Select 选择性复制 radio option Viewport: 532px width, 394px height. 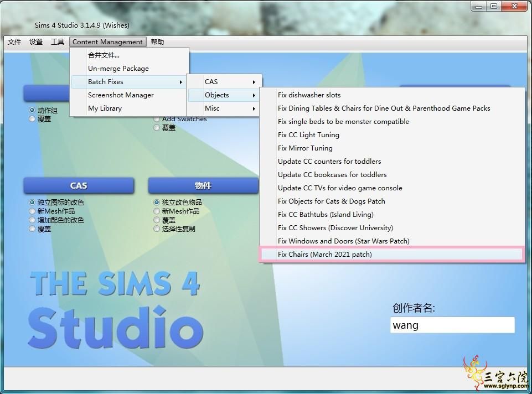[x=157, y=229]
